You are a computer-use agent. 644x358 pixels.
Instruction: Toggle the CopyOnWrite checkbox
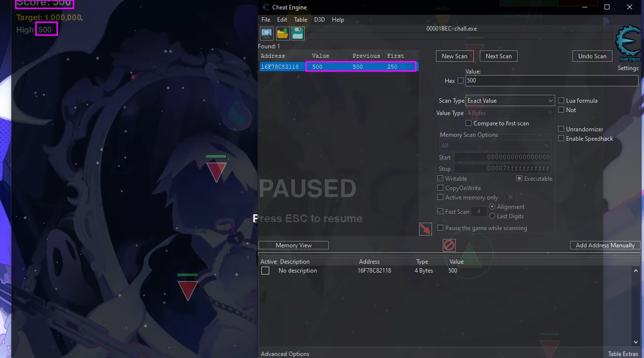[x=440, y=188]
